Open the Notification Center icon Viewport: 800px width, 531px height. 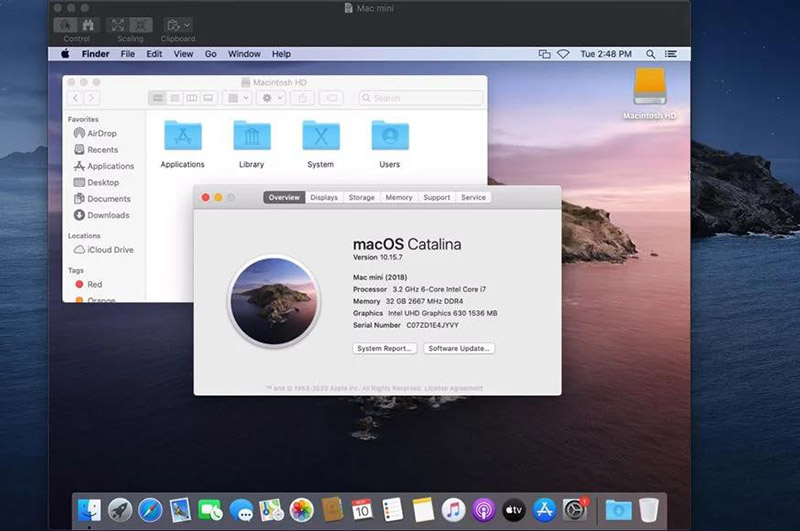[x=670, y=54]
